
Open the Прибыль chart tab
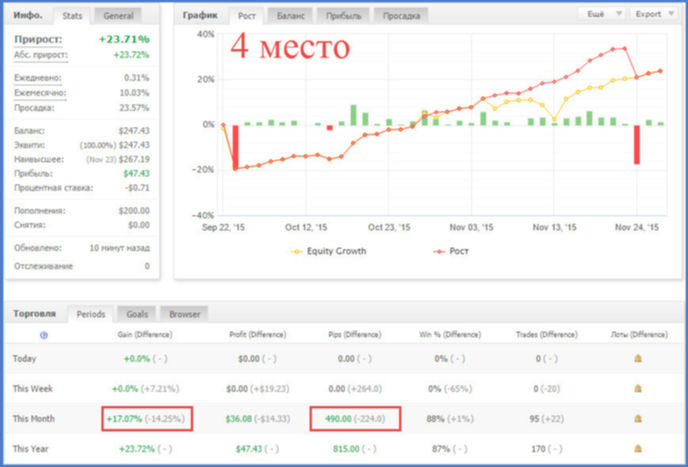point(343,16)
